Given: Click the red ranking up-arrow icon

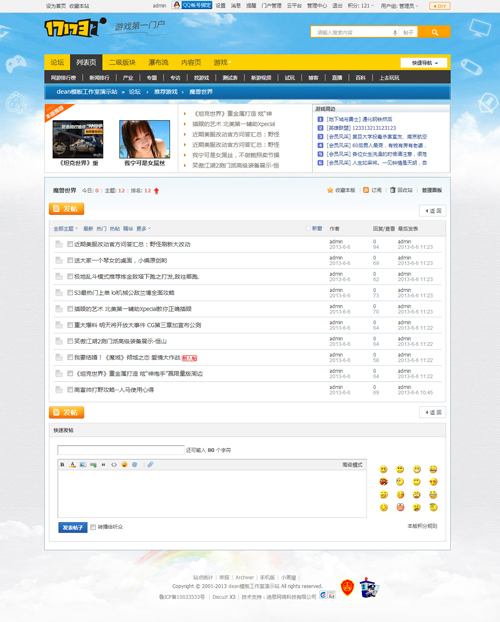Looking at the screenshot, I should point(156,191).
